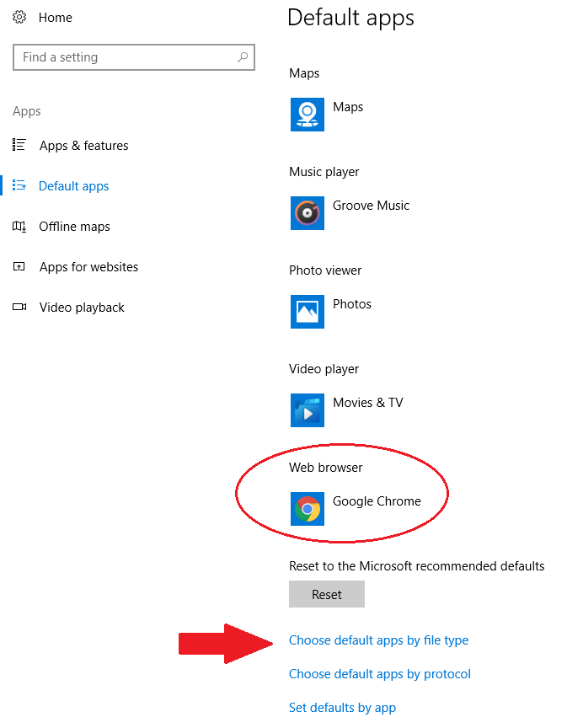
Task: Open Choose default apps by protocol
Action: pos(380,674)
